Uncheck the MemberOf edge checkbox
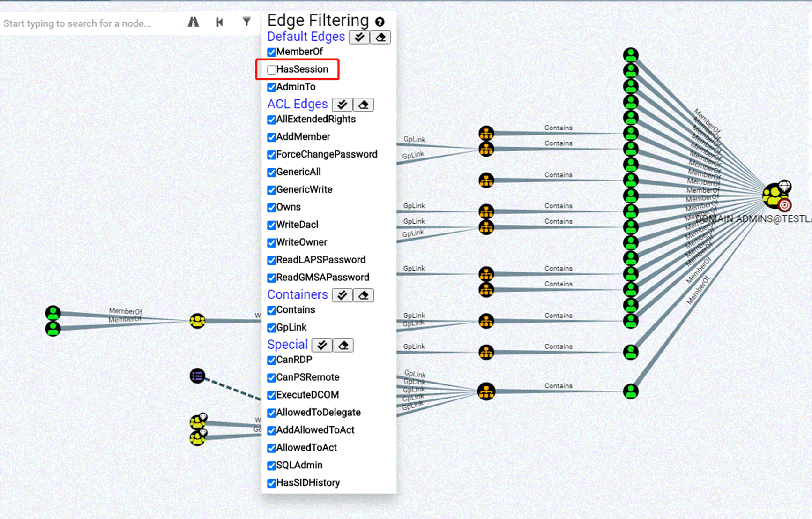812x519 pixels. click(272, 52)
